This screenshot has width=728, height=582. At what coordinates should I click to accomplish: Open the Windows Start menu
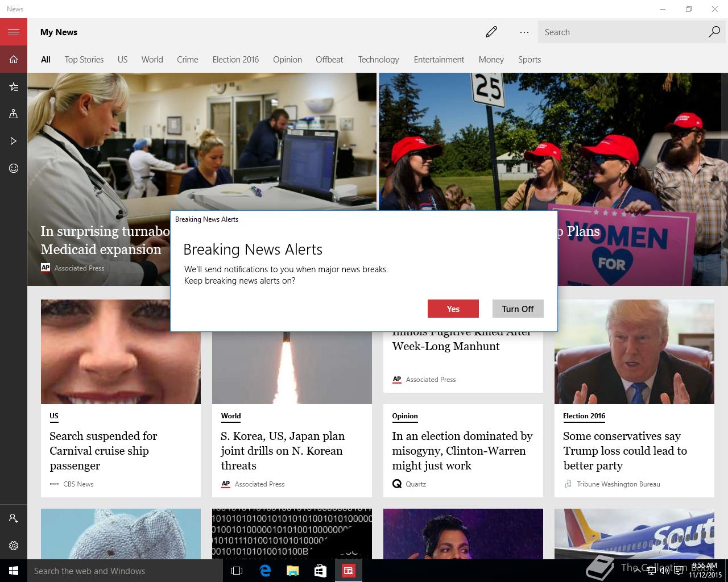tap(14, 571)
